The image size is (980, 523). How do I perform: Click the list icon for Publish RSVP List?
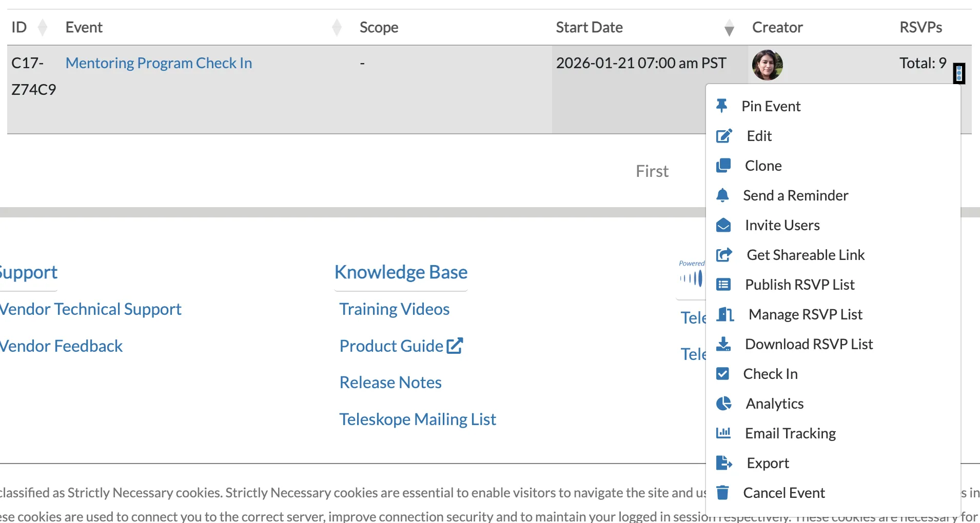[x=723, y=284]
